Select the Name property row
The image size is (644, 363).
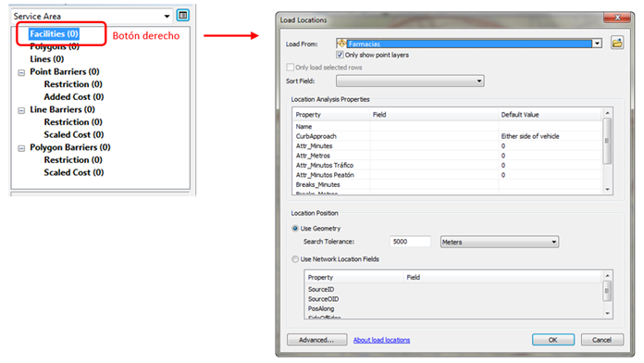tap(447, 127)
